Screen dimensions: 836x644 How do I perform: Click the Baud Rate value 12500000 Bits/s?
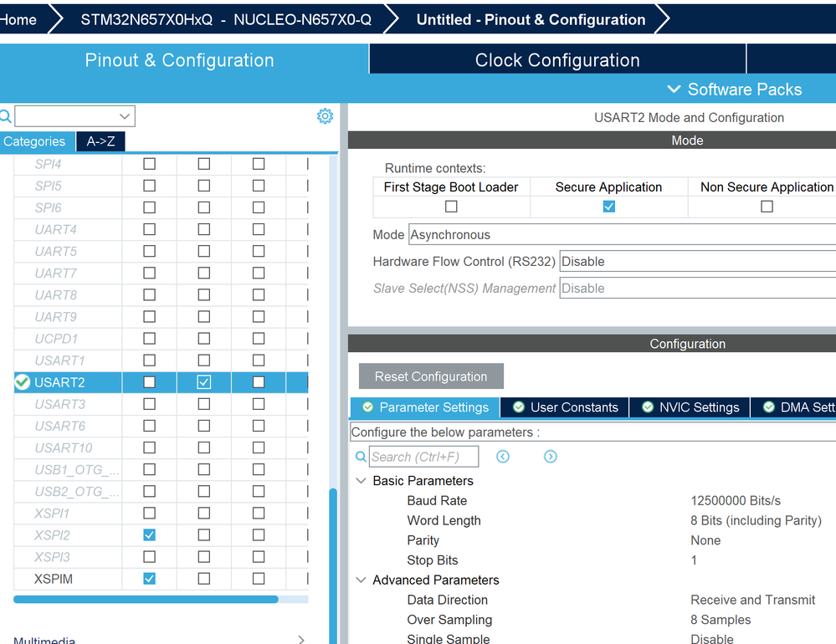[x=736, y=500]
